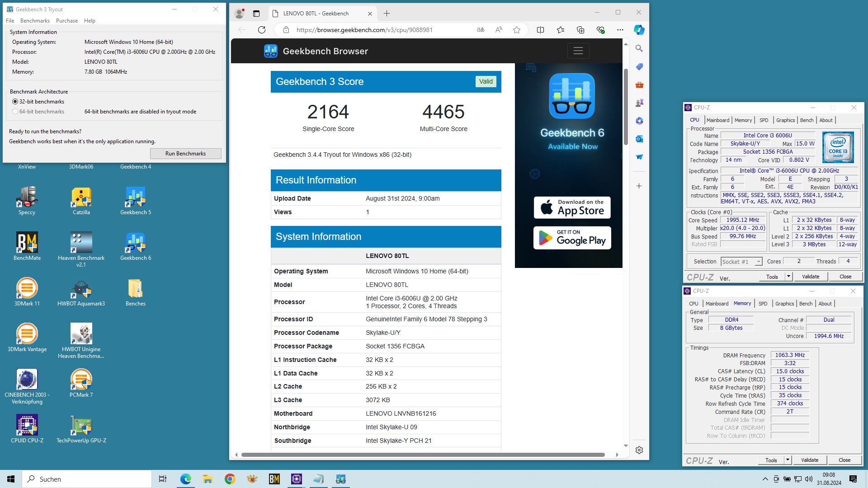Open BenchMate desktop shortcut
868x488 pixels.
pos(27,246)
